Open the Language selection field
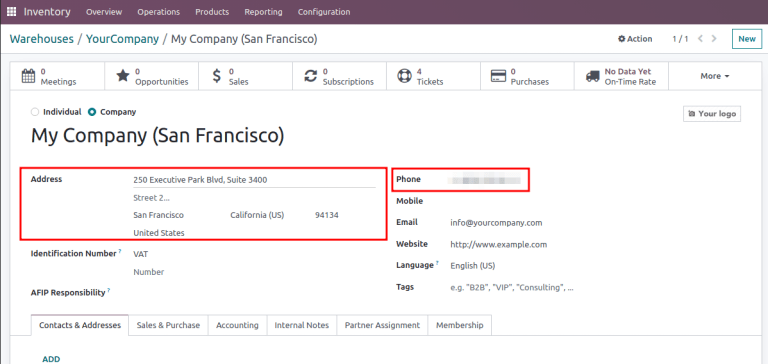This screenshot has width=768, height=364. [509, 266]
